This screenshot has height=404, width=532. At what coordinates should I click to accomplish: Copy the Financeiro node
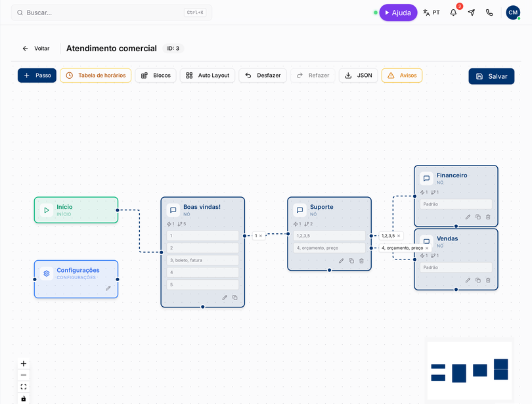tap(478, 217)
